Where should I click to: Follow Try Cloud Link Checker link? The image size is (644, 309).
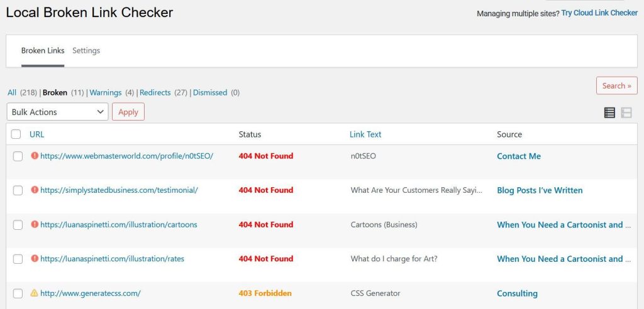pos(599,13)
